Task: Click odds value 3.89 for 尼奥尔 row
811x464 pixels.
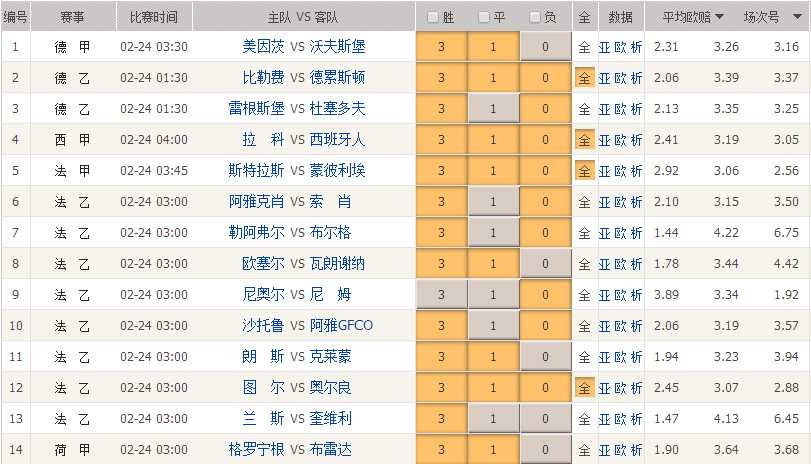Action: (x=666, y=295)
